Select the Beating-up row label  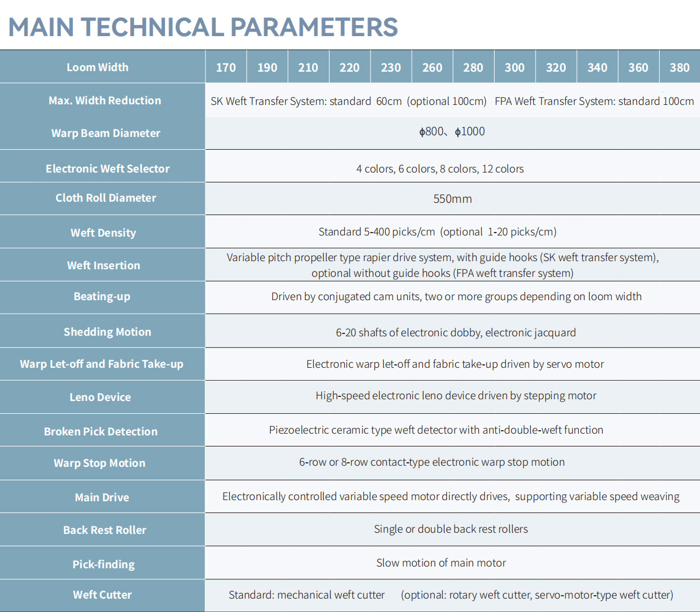102,296
